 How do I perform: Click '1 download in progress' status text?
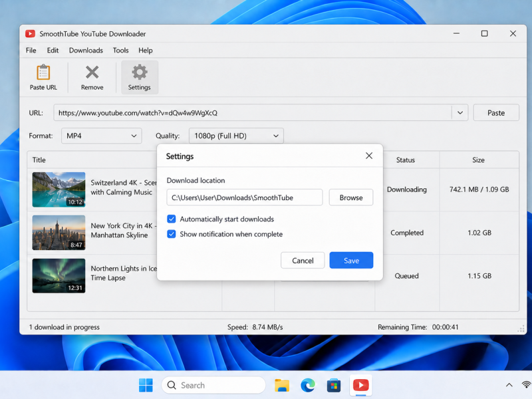click(64, 327)
